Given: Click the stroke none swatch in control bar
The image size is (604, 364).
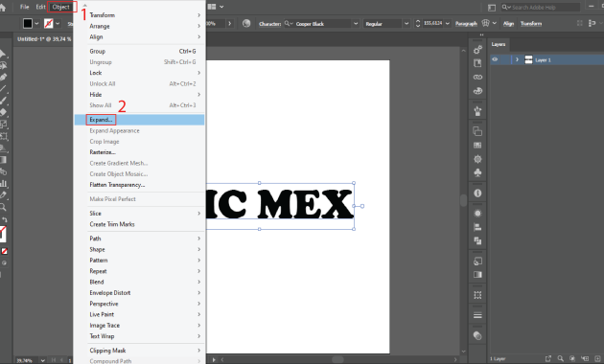Looking at the screenshot, I should coord(49,24).
